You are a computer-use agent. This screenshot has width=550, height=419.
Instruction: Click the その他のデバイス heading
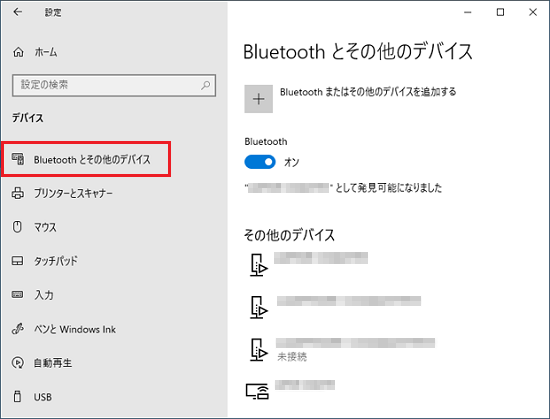pyautogui.click(x=289, y=235)
